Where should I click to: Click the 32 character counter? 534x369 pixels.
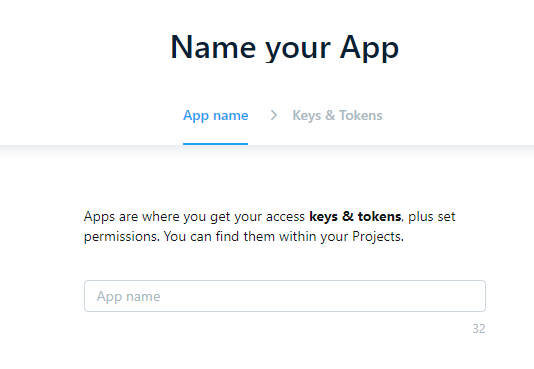pos(478,329)
